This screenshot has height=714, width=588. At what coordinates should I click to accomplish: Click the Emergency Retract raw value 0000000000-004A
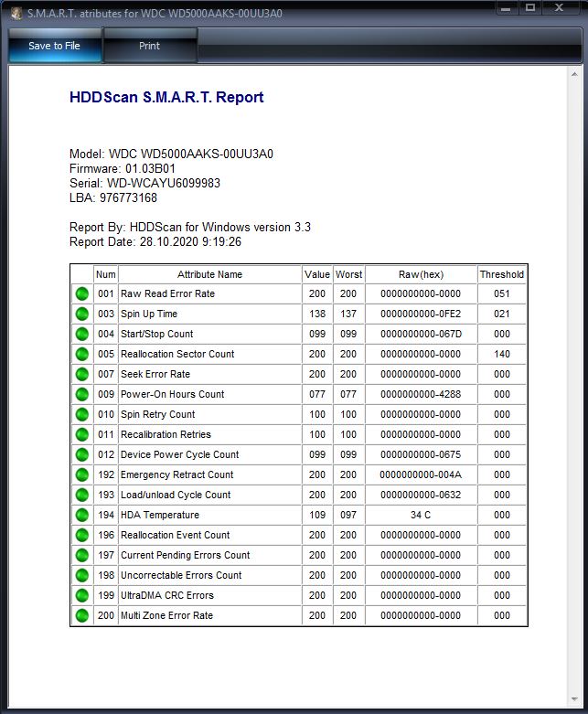(421, 474)
